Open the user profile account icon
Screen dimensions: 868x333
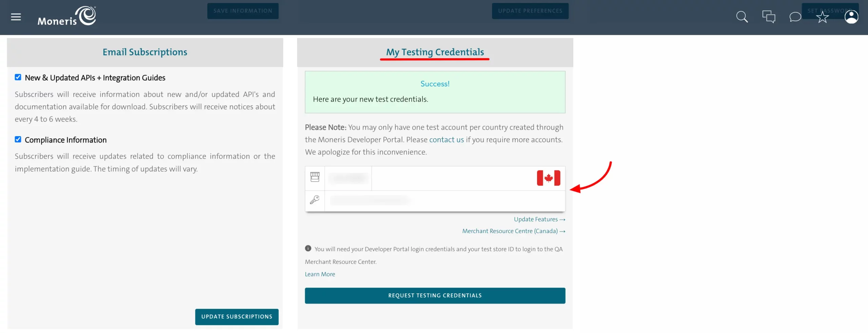(851, 17)
